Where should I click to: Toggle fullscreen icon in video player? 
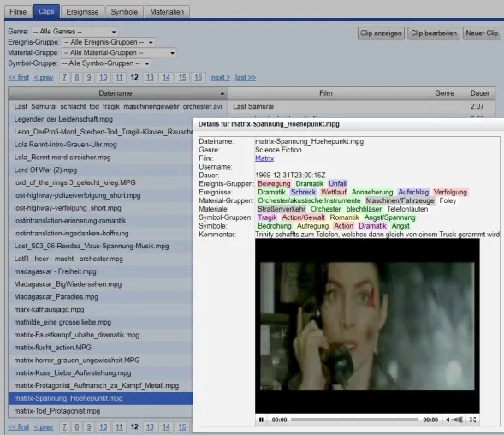point(472,420)
